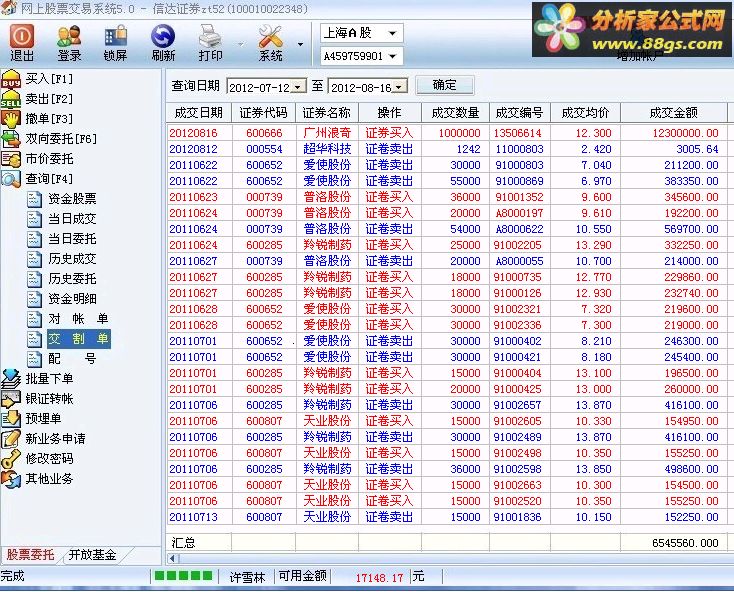The image size is (734, 592).
Task: Click trade number 91001836 in last row
Action: pyautogui.click(x=517, y=517)
